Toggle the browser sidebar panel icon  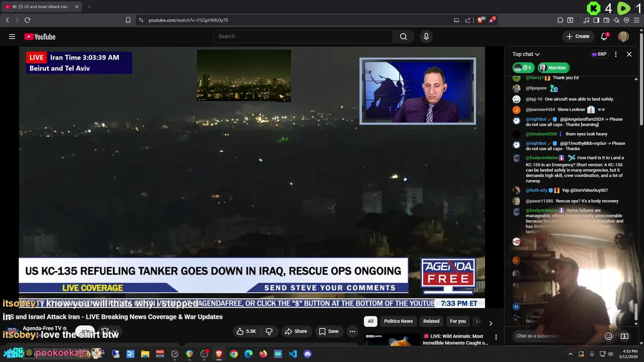pyautogui.click(x=596, y=20)
